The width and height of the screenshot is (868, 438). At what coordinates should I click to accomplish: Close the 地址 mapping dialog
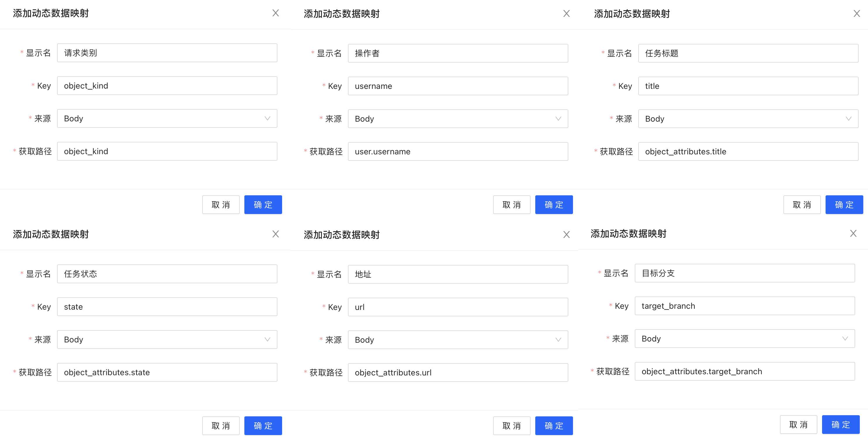coord(566,234)
